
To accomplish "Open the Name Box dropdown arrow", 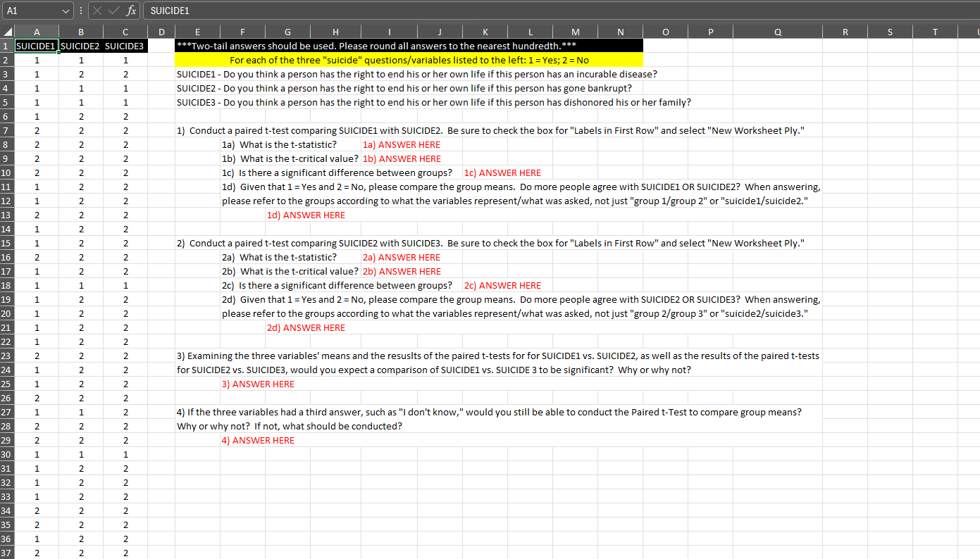I will [66, 11].
